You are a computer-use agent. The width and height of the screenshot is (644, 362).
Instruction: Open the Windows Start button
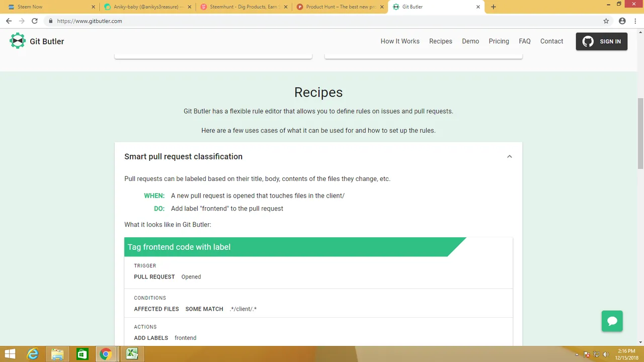10,354
